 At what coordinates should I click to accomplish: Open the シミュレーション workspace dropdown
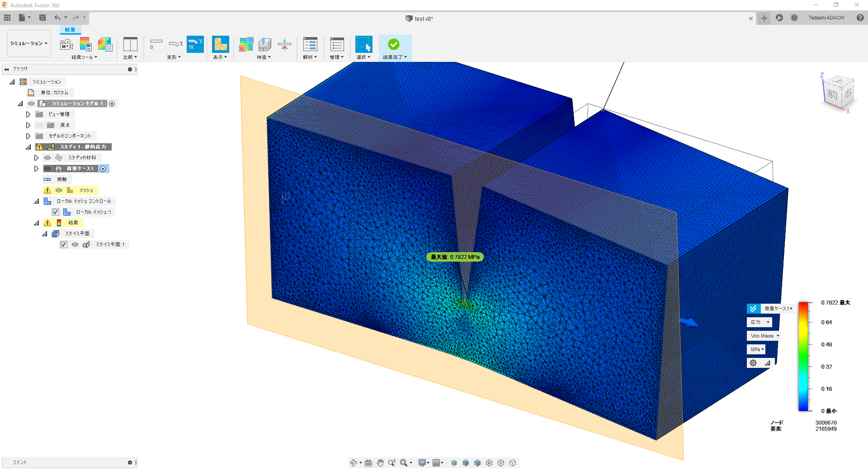click(x=29, y=43)
